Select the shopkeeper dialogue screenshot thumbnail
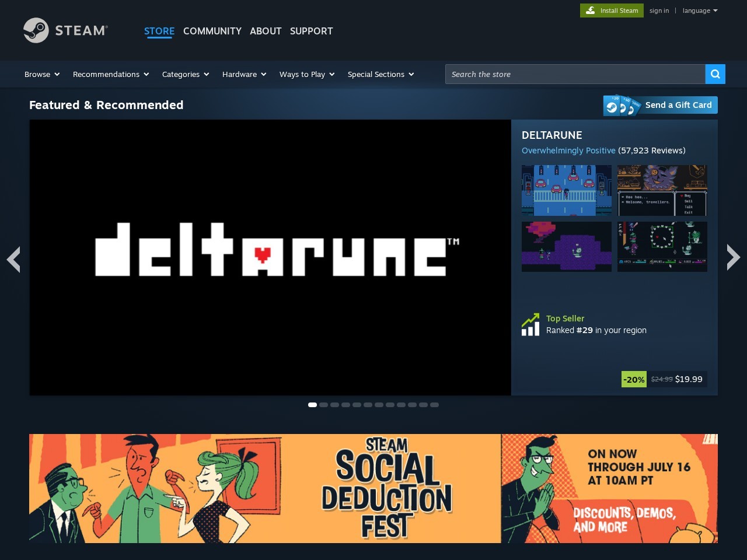The width and height of the screenshot is (747, 560). 662,190
